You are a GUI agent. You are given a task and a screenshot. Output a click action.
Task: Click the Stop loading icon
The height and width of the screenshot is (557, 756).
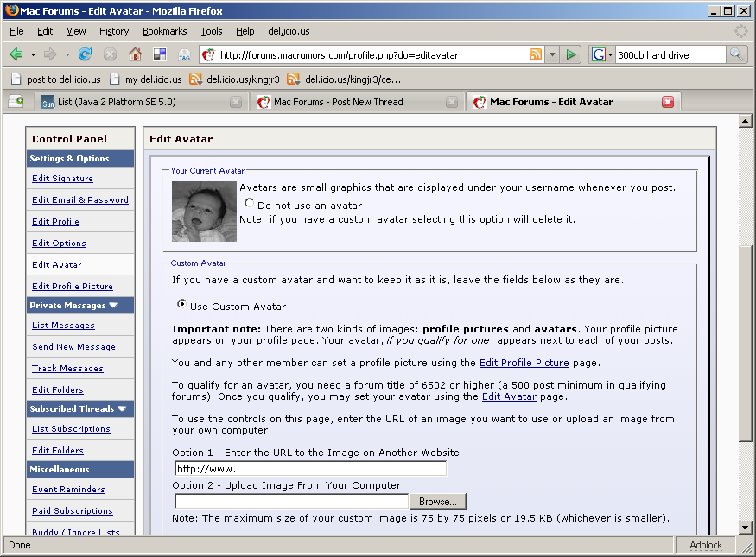110,54
